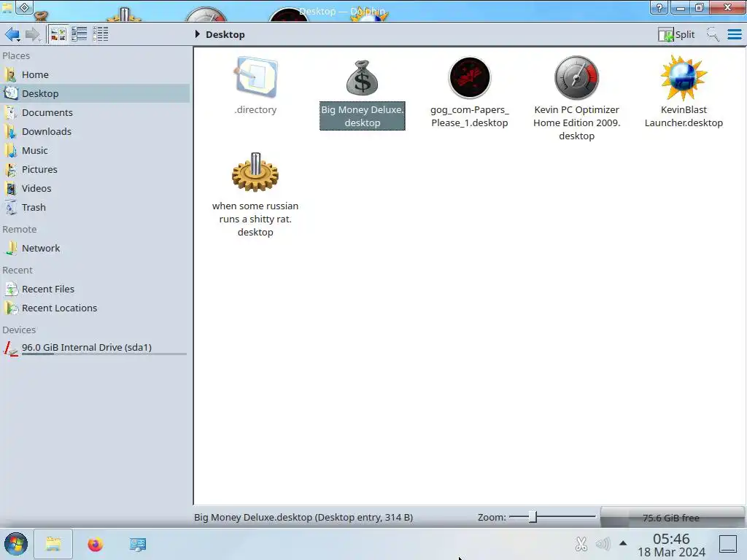Select gog_com-Papers_Please_1.desktop icon
The image size is (747, 560).
coord(469,77)
